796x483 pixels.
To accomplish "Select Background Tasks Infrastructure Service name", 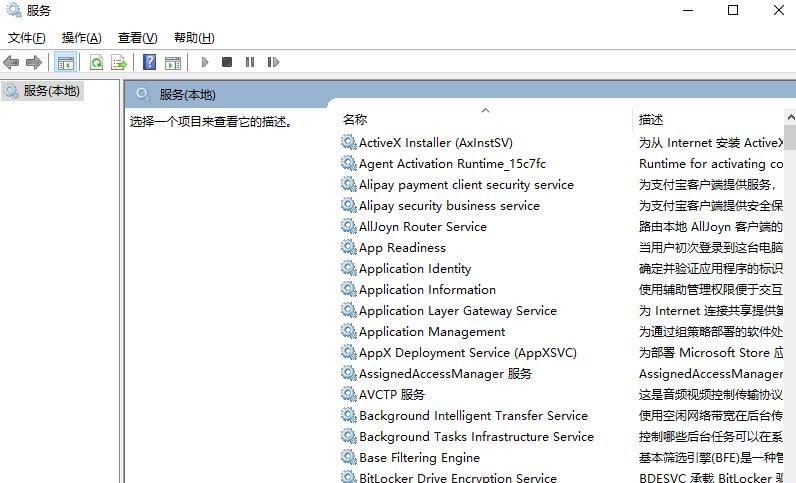I will pyautogui.click(x=476, y=437).
